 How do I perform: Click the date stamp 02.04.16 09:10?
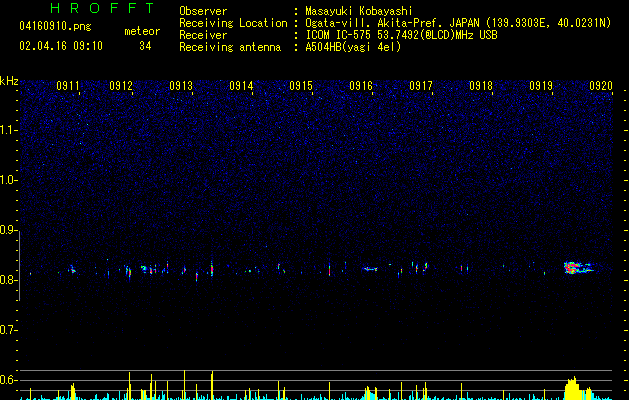(x=61, y=46)
